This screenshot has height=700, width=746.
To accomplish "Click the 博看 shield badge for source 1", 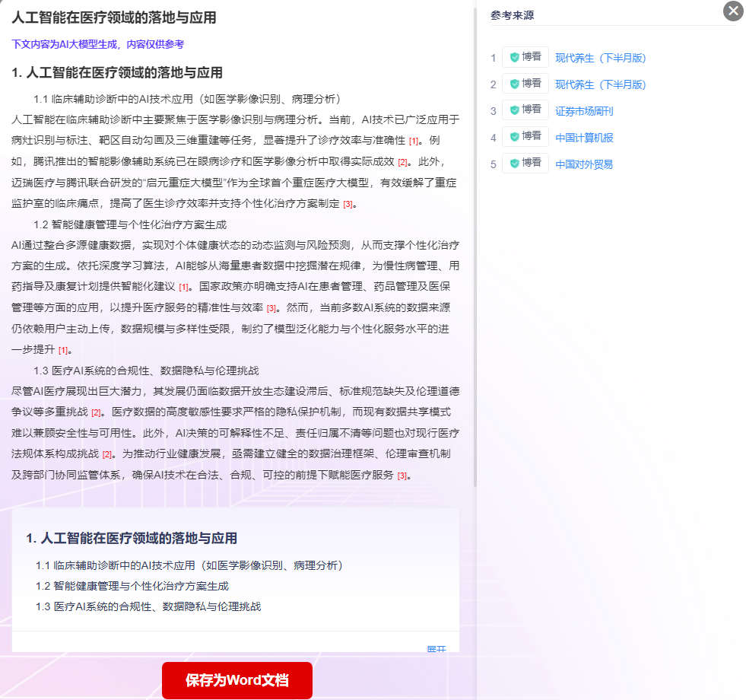I will click(x=525, y=57).
